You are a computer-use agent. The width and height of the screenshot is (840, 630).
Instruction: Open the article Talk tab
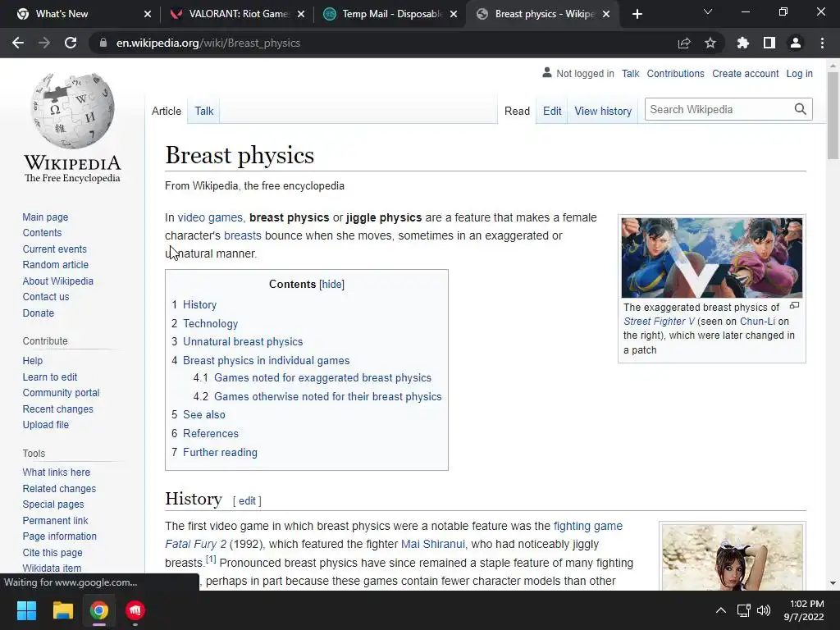coord(204,111)
